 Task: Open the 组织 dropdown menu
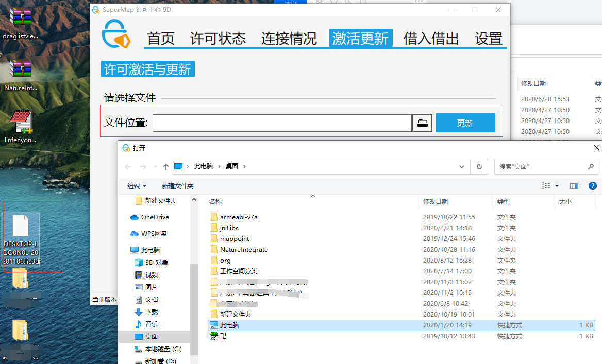click(137, 186)
